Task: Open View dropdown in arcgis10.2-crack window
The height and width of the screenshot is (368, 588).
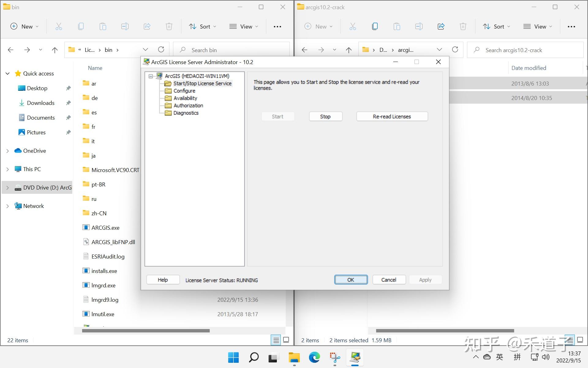Action: pos(538,27)
